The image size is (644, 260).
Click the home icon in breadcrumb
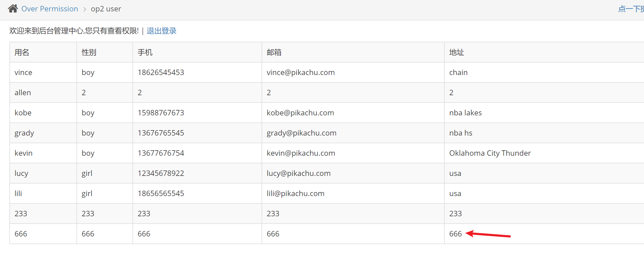pos(13,9)
